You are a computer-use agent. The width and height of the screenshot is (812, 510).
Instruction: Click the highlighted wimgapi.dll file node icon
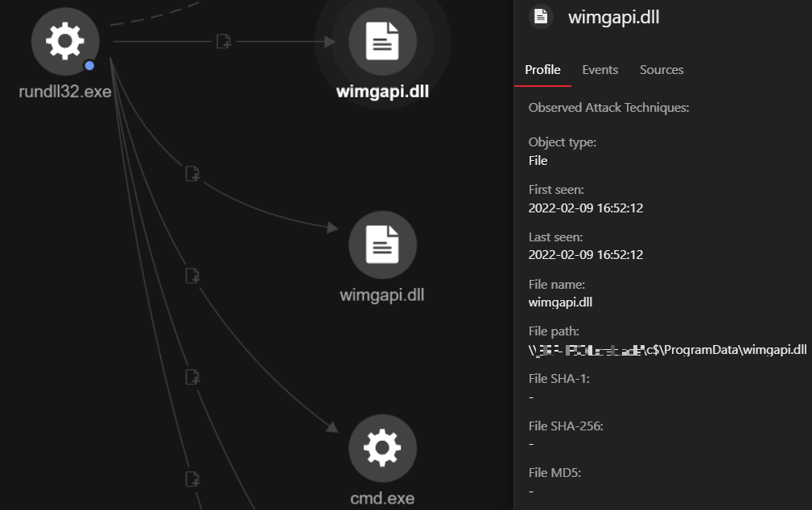(382, 41)
